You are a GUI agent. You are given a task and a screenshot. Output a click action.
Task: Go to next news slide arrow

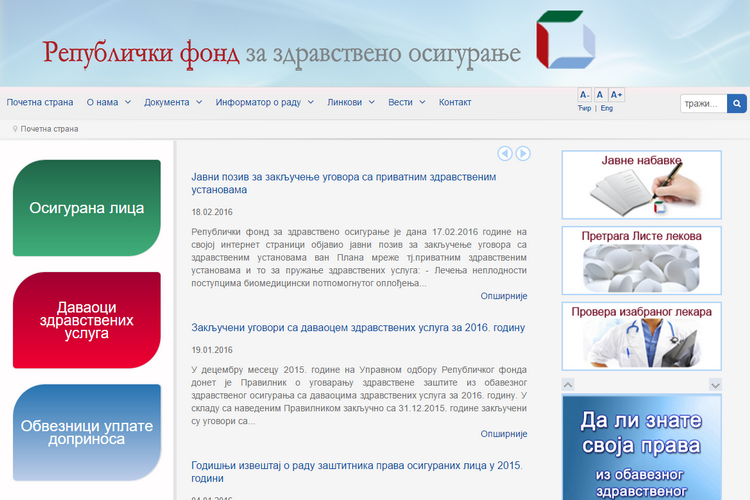tap(523, 153)
